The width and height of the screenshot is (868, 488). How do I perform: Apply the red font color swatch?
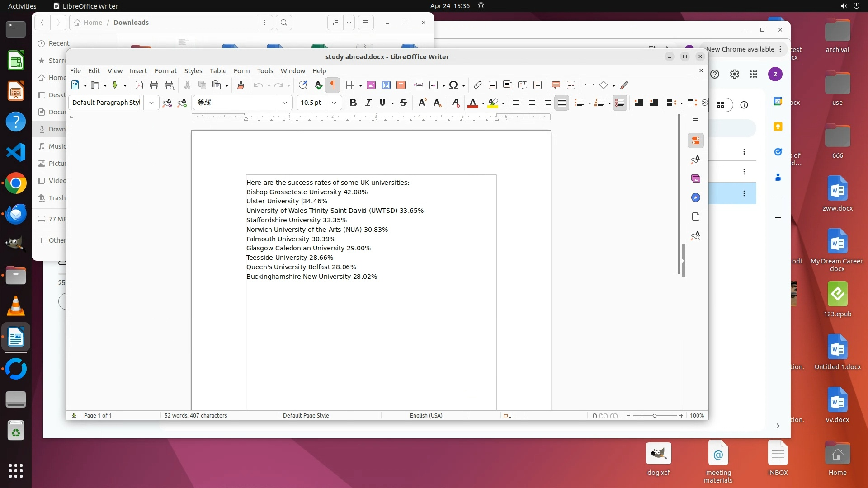click(x=472, y=103)
